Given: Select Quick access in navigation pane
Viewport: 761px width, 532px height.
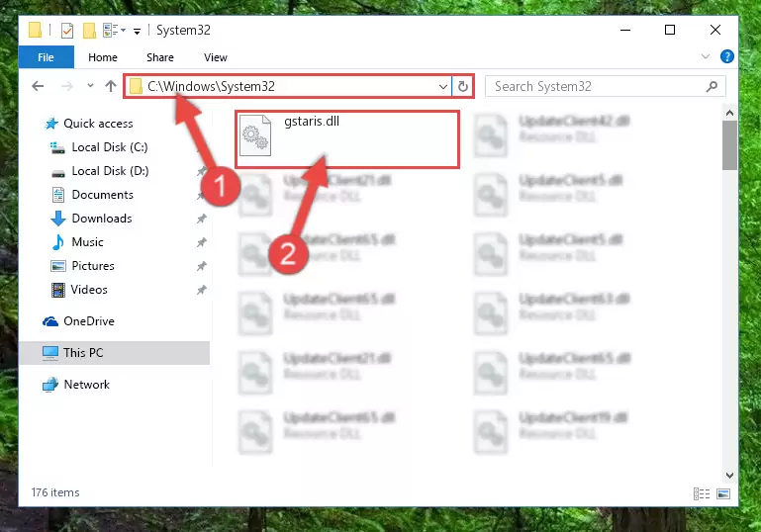Looking at the screenshot, I should [98, 124].
